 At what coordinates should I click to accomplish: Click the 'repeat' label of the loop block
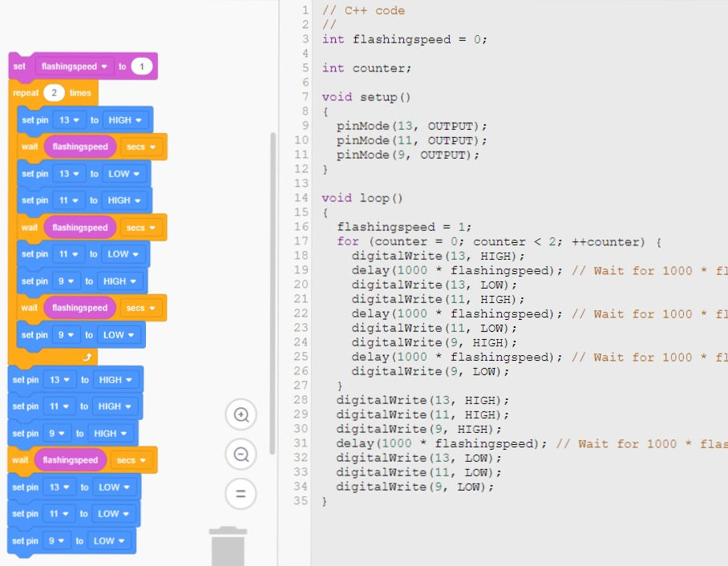coord(26,93)
